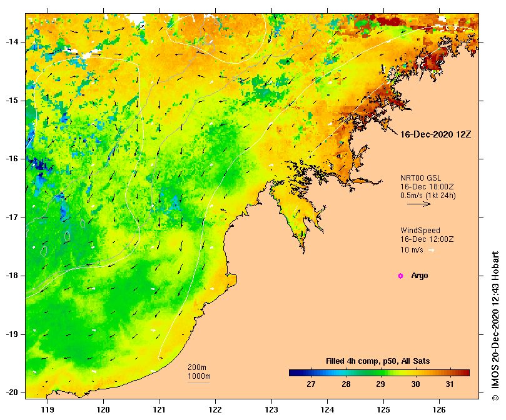
Task: Click "0.5m/s (1kt 24h)" scale text
Action: [x=428, y=196]
